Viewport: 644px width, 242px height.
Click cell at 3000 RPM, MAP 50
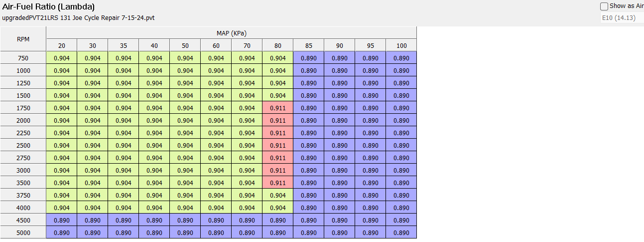[185, 170]
